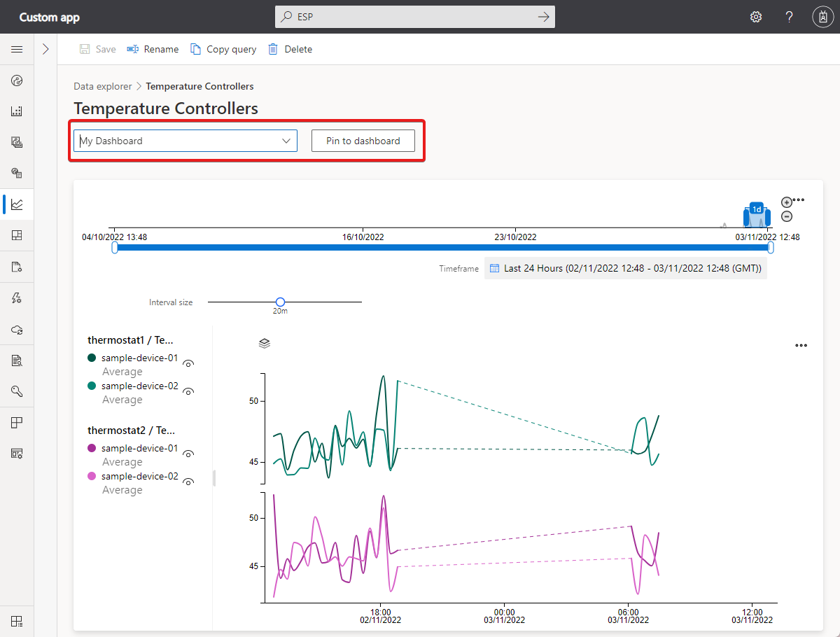Click the Interval size slider handle
The image size is (840, 637).
(x=280, y=302)
